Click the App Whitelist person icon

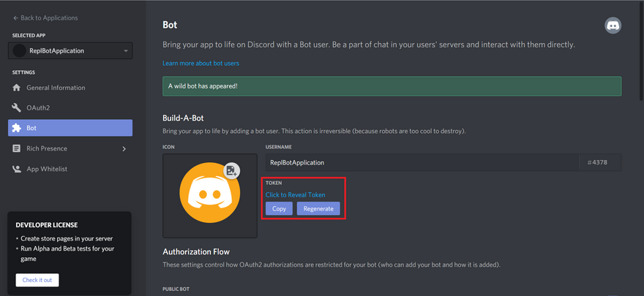tap(17, 169)
